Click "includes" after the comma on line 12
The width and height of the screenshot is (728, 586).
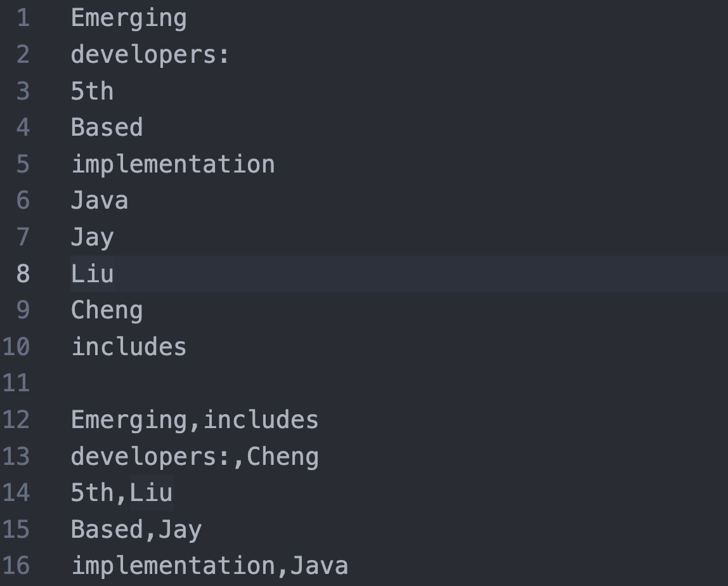(261, 420)
